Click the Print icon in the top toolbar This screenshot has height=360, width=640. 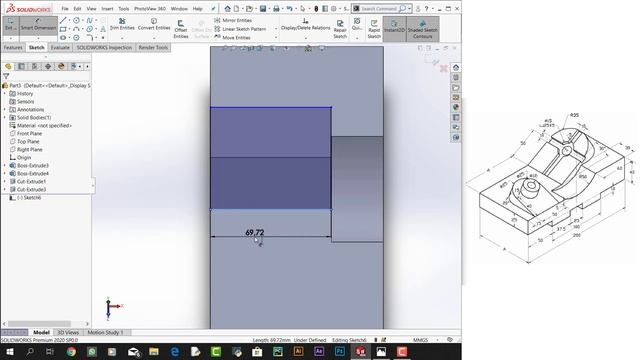click(276, 9)
